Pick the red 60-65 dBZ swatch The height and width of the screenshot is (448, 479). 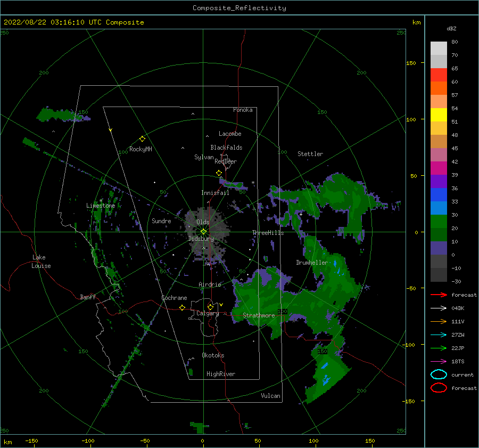click(x=439, y=75)
